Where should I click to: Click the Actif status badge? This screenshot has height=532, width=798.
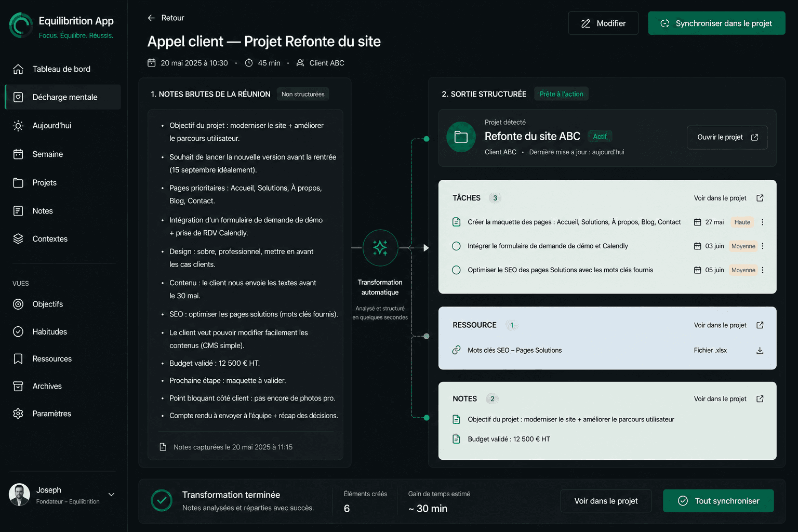click(x=600, y=137)
